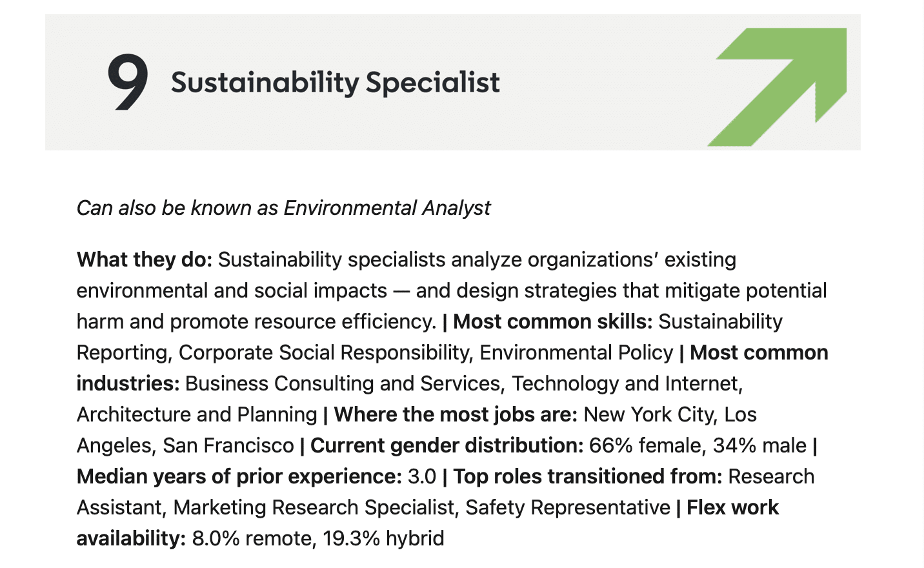Click "Corporate Social Responsibility" in the skills list

(x=323, y=352)
